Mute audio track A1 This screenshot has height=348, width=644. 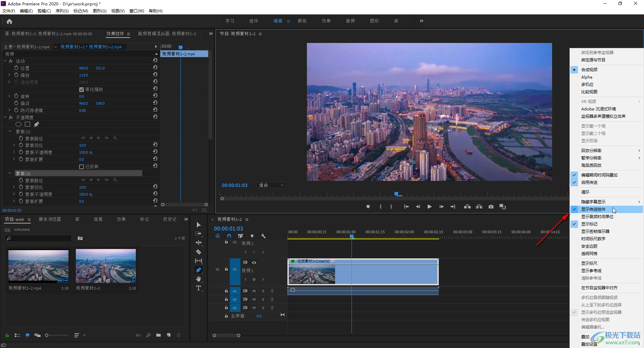click(x=254, y=291)
